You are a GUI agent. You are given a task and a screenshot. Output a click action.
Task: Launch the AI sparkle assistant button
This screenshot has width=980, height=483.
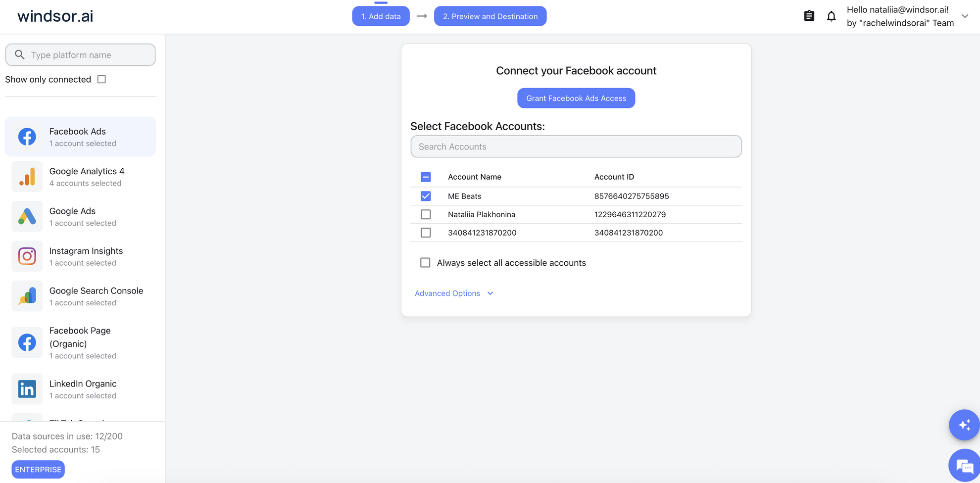(x=964, y=425)
